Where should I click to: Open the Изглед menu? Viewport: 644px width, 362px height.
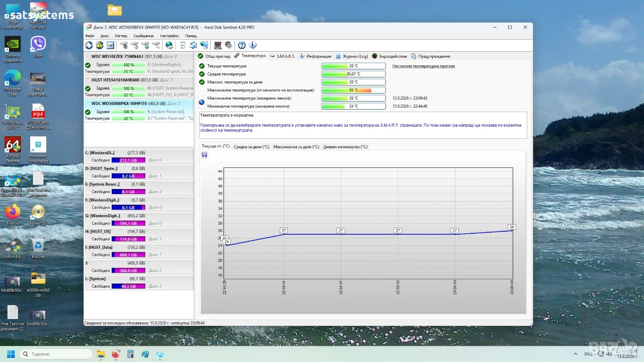click(121, 36)
